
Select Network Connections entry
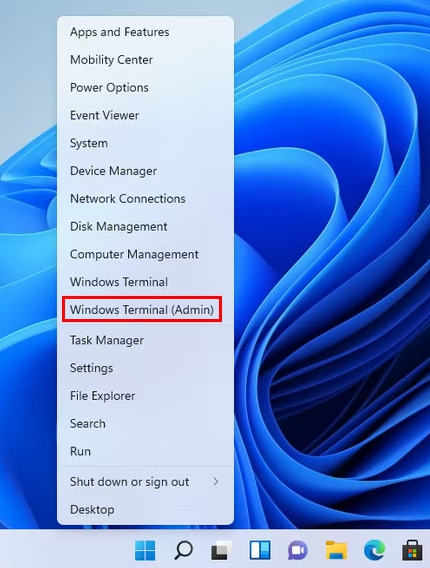pos(145,199)
